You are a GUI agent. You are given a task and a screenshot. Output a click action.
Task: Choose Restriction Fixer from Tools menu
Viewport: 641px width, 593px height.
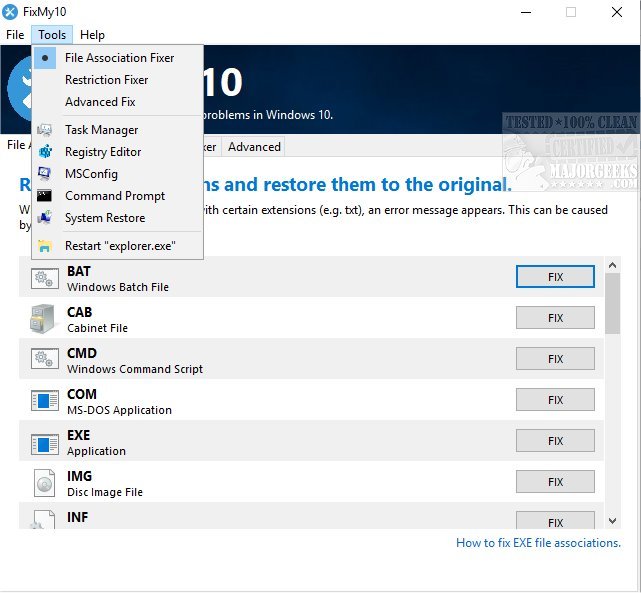[117, 80]
